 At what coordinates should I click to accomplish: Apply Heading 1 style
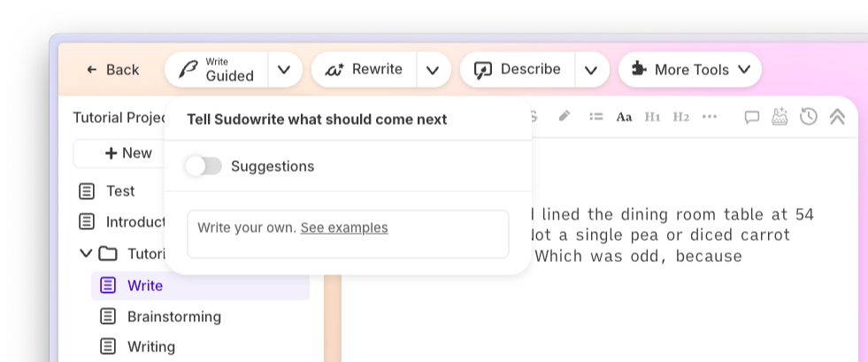(x=652, y=117)
